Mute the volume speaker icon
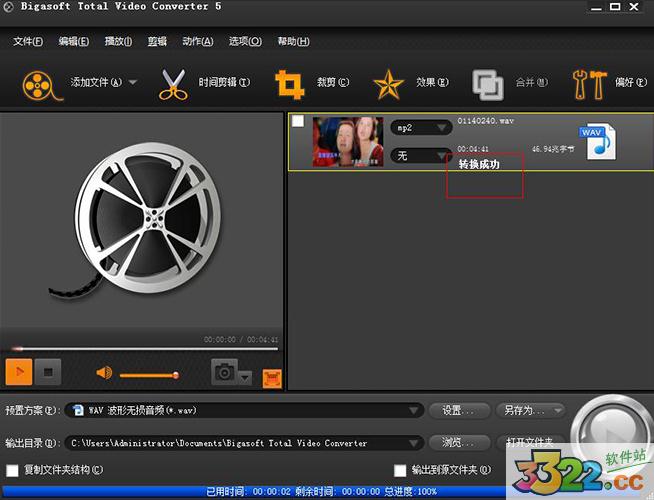654x500 pixels. point(104,372)
